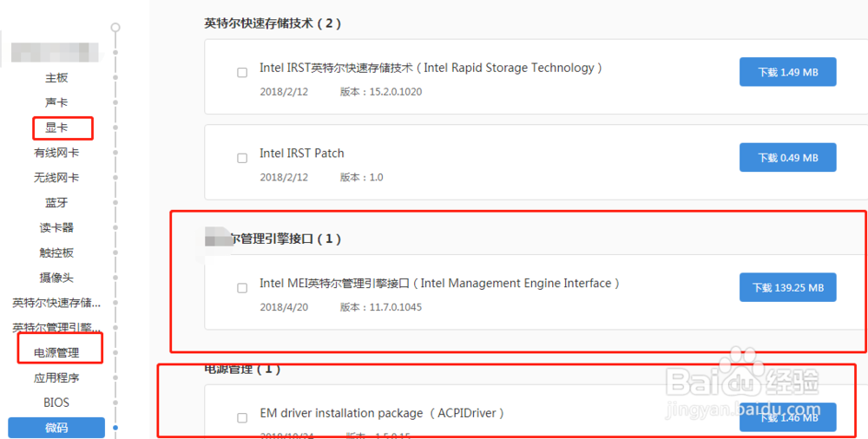The width and height of the screenshot is (868, 439).
Task: Select 触控板 in the sidebar
Action: point(56,253)
